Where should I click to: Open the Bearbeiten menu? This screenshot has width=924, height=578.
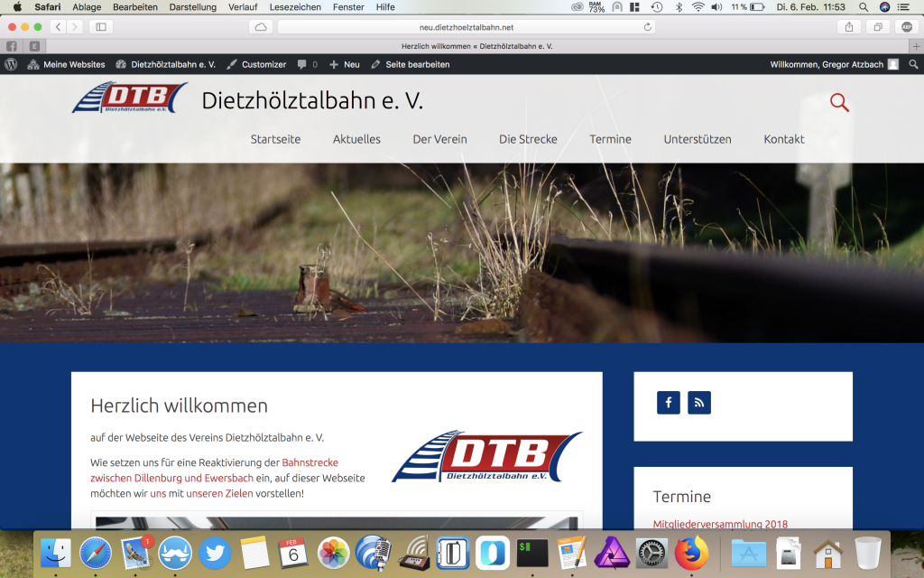pos(135,7)
